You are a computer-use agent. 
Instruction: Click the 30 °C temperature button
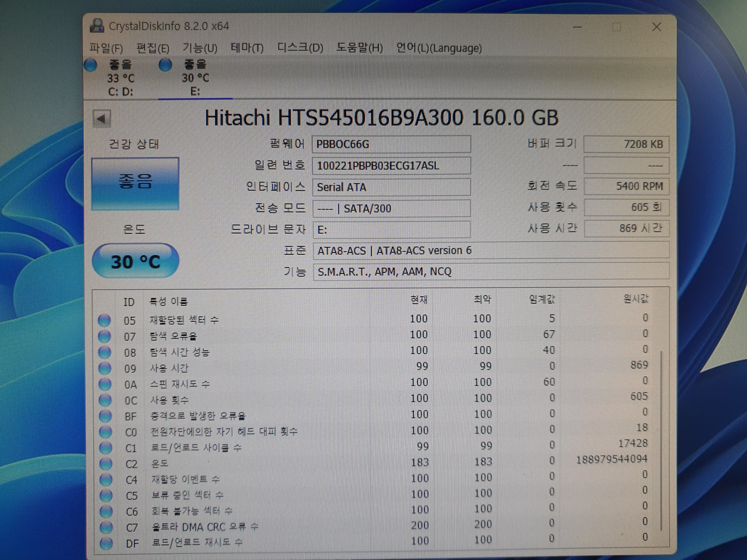pos(135,261)
